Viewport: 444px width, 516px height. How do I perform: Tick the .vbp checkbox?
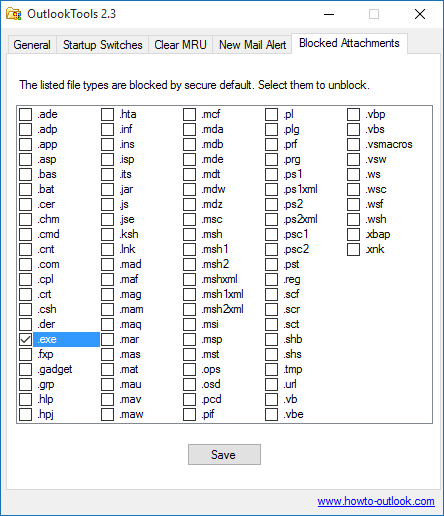pyautogui.click(x=353, y=114)
